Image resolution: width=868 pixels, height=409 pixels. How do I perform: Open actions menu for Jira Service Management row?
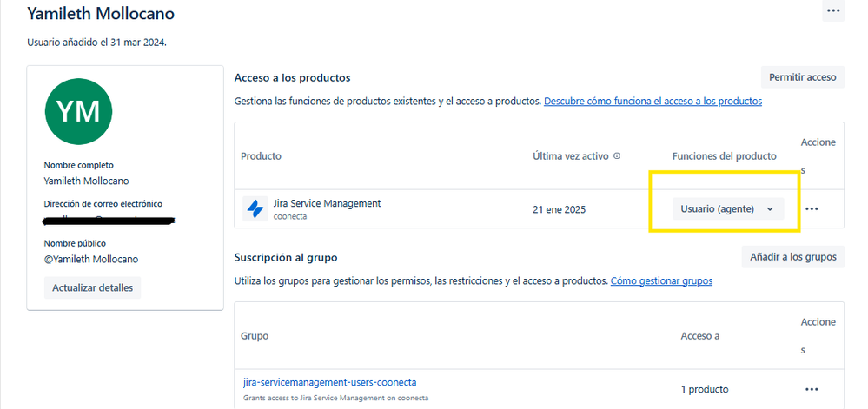(812, 208)
